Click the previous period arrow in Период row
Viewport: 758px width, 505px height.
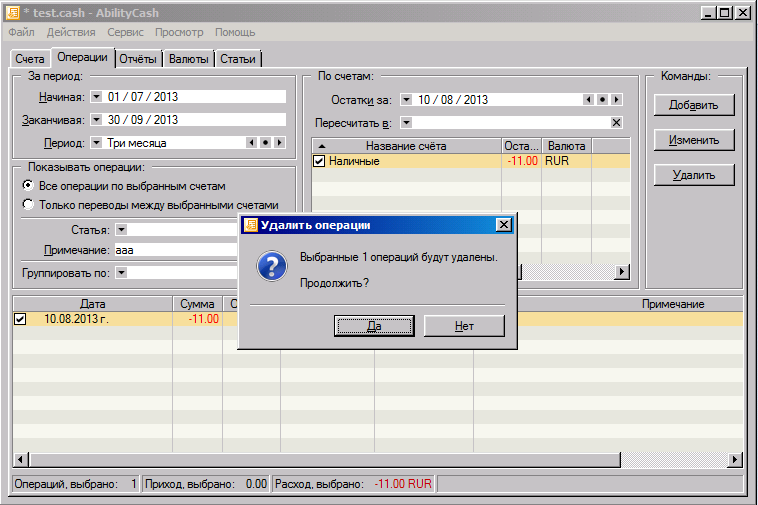pos(252,143)
